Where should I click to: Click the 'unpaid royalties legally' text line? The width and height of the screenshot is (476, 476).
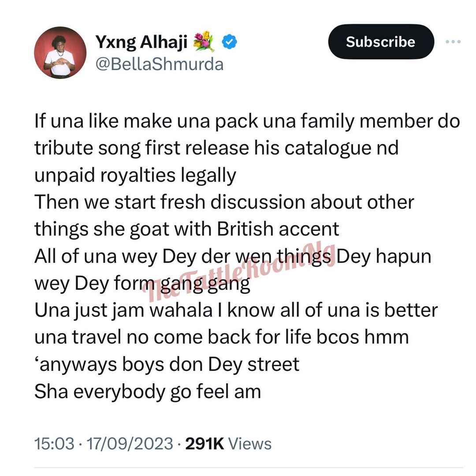click(x=135, y=175)
